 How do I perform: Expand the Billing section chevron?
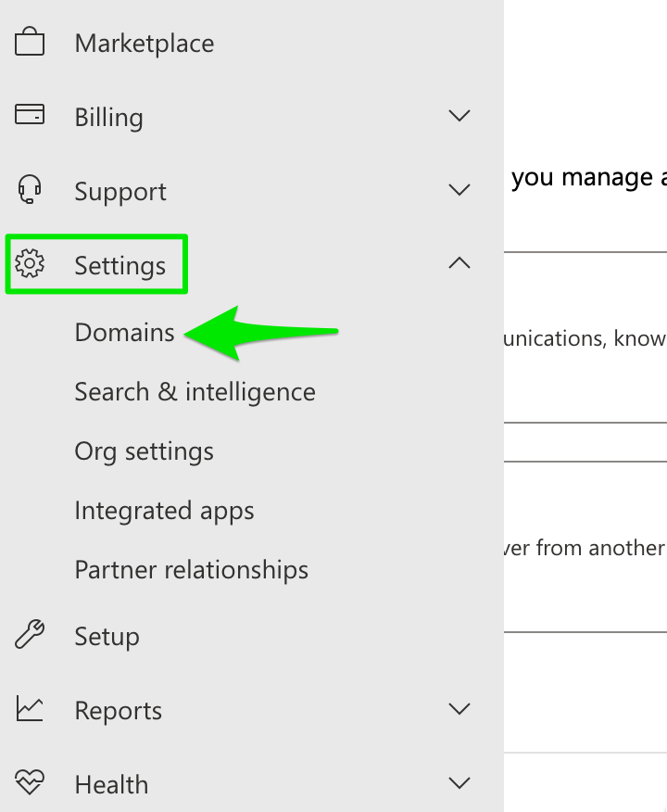[x=459, y=116]
